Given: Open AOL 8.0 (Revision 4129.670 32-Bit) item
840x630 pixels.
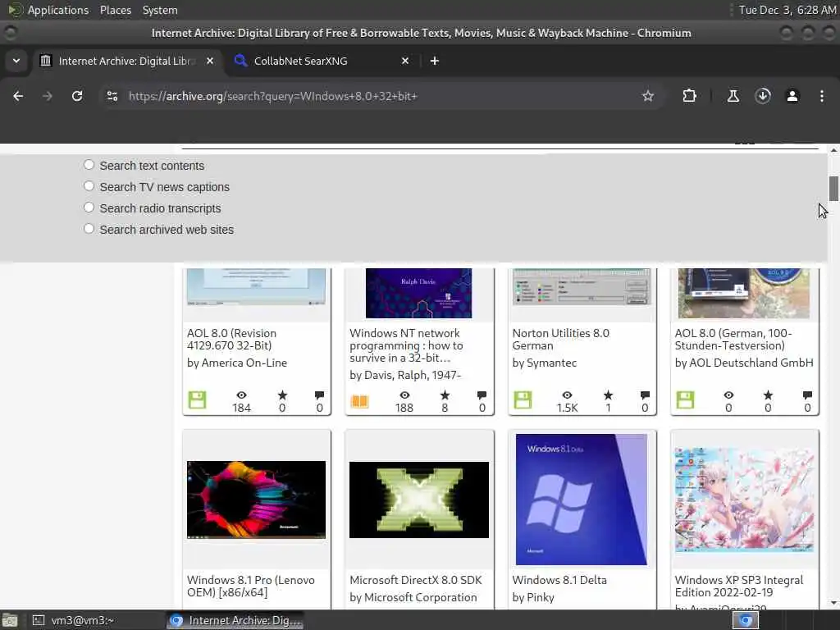Looking at the screenshot, I should tap(231, 339).
